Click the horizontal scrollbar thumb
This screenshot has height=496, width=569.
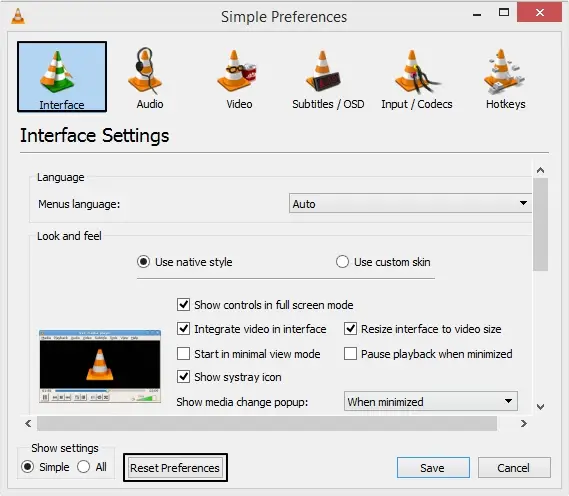tap(267, 423)
